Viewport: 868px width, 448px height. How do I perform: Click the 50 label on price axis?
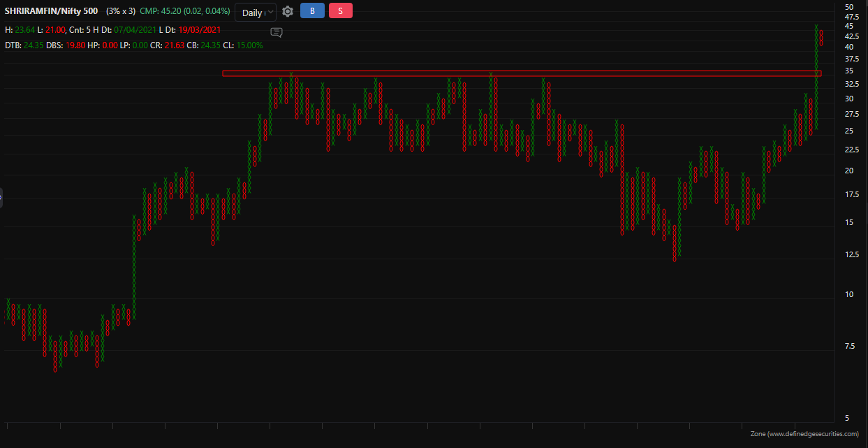(x=848, y=7)
